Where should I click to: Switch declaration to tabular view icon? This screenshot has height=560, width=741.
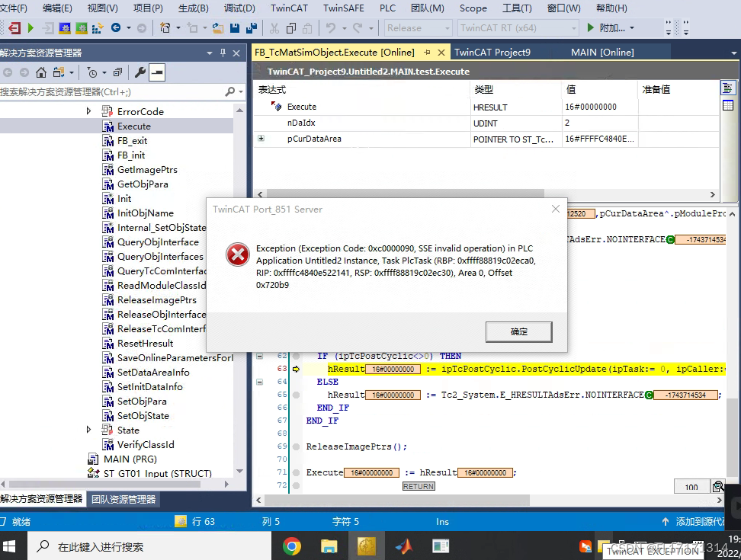click(728, 105)
